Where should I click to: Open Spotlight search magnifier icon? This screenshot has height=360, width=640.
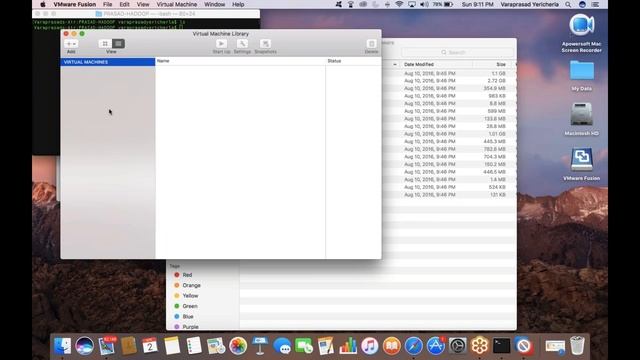pos(568,4)
